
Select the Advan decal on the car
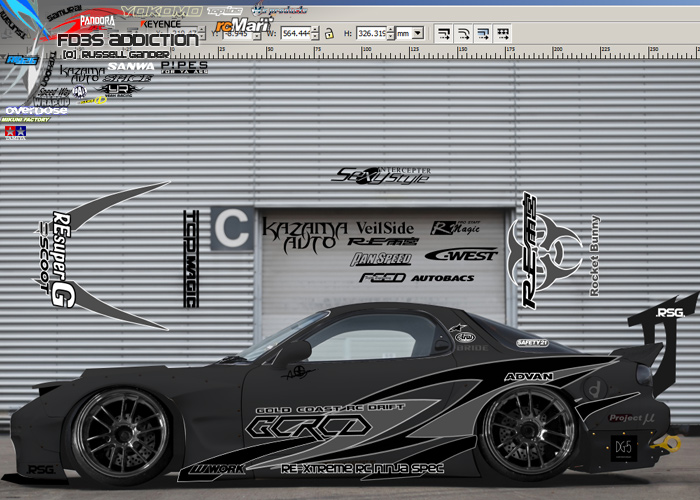pos(528,377)
